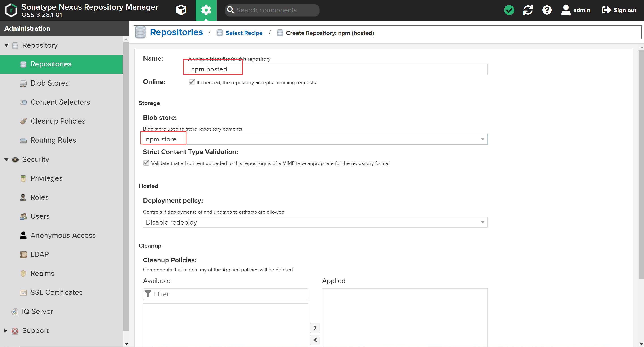The height and width of the screenshot is (347, 644).
Task: Open Blob Stores in the sidebar
Action: coord(49,83)
